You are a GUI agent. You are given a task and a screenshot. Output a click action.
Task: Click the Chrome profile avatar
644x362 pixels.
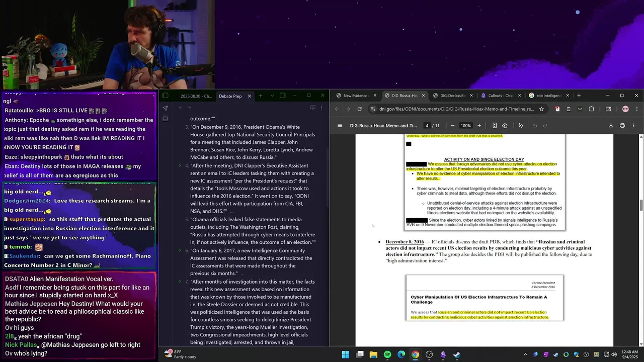point(625,109)
